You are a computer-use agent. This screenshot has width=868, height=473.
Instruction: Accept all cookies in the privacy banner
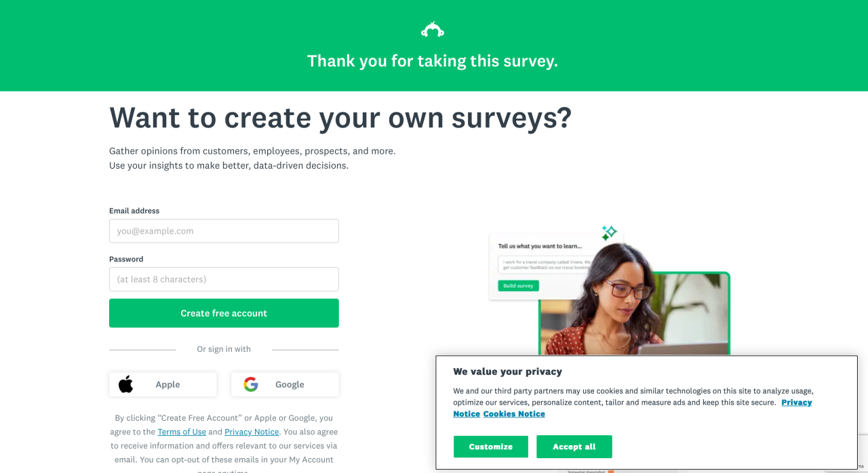point(574,447)
